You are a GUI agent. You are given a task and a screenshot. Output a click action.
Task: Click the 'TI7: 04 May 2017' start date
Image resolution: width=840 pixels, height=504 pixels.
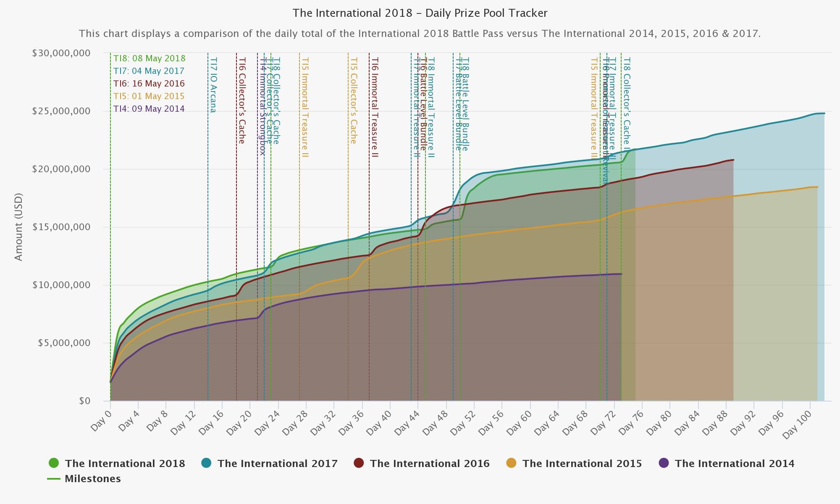click(149, 71)
